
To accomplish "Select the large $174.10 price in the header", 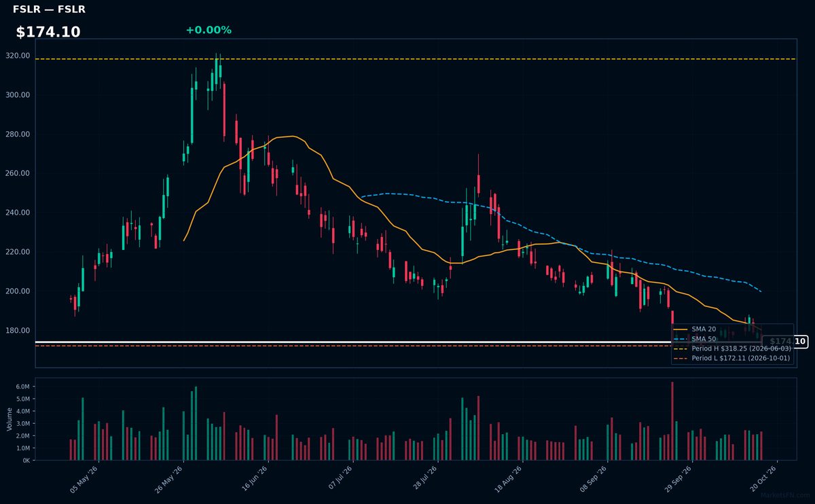I will coord(48,32).
